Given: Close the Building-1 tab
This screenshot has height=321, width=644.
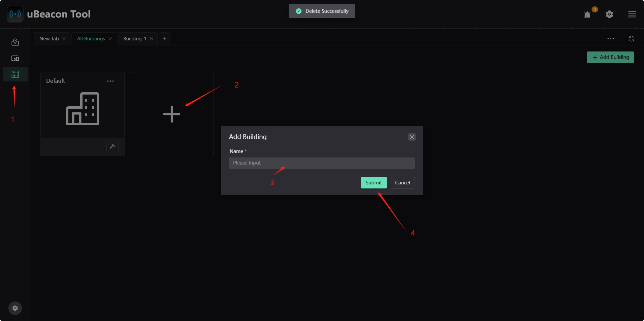Looking at the screenshot, I should [152, 39].
